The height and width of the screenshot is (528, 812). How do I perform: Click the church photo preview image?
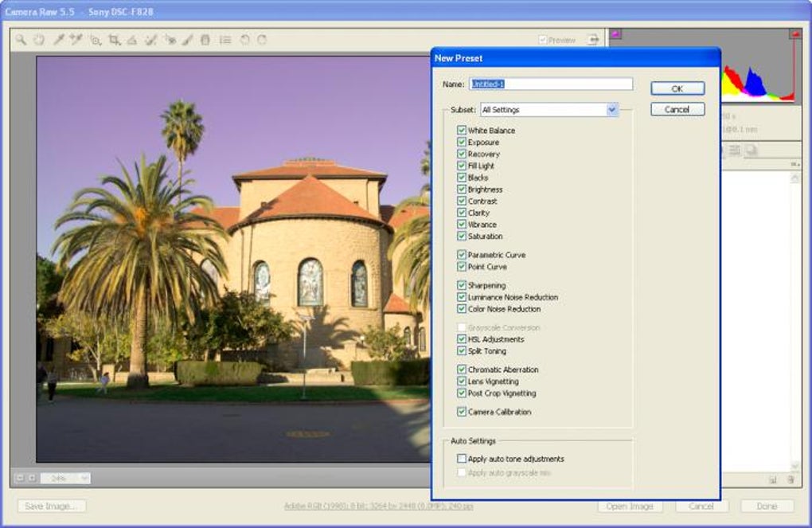coord(233,259)
